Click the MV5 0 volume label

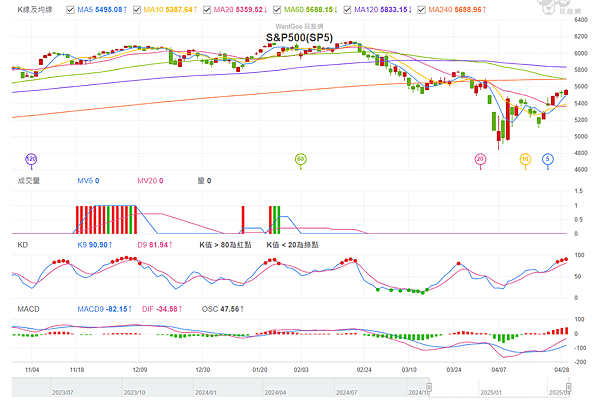[x=88, y=181]
